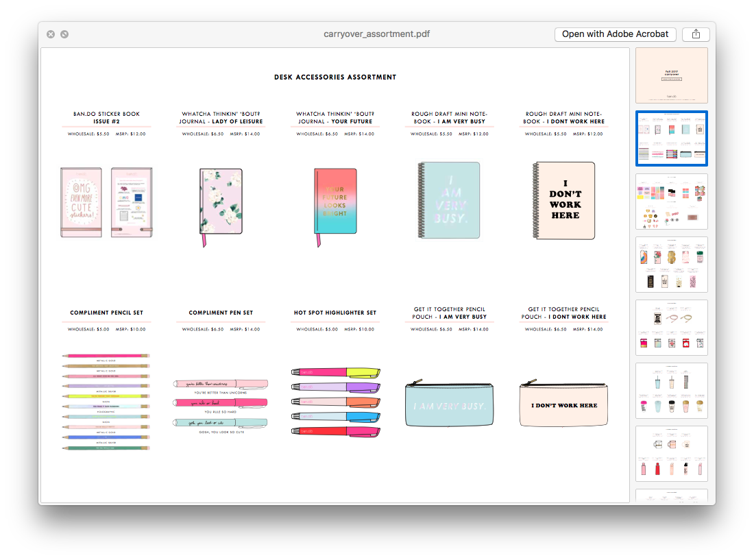
Task: Click Pencil Pouch I AM VERY BUSY title
Action: pos(449,313)
